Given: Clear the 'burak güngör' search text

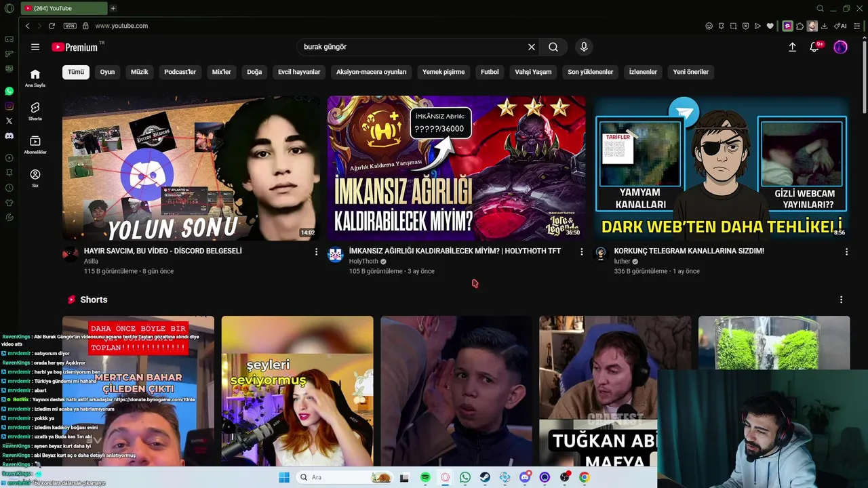Looking at the screenshot, I should [x=532, y=47].
